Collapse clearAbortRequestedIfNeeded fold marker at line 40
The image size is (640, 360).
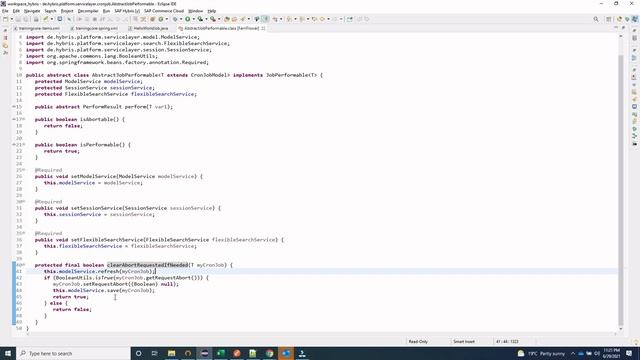(x=24, y=265)
